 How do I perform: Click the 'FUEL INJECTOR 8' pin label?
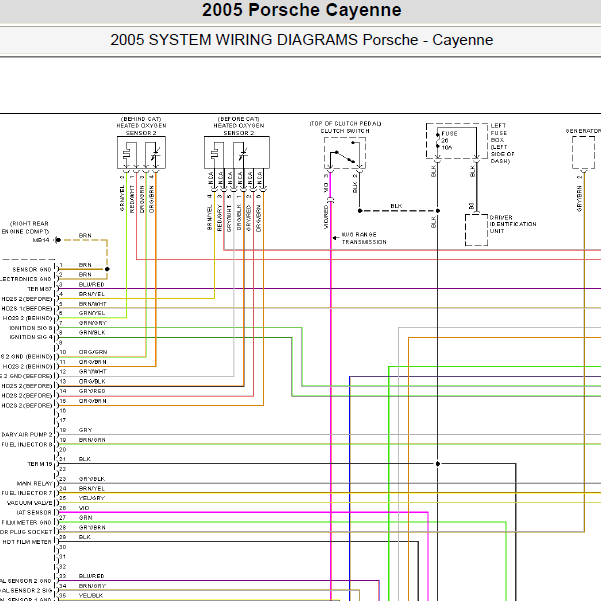(27, 445)
